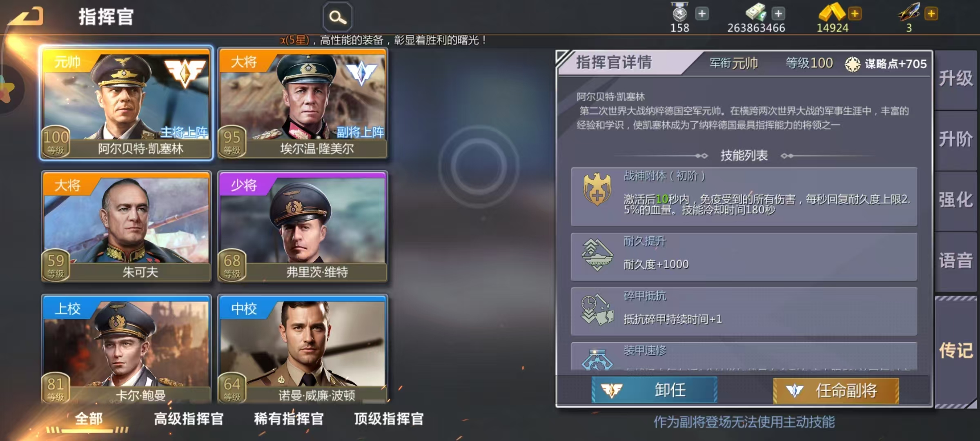Add rockets using the plus icon
This screenshot has width=980, height=441.
point(931,14)
